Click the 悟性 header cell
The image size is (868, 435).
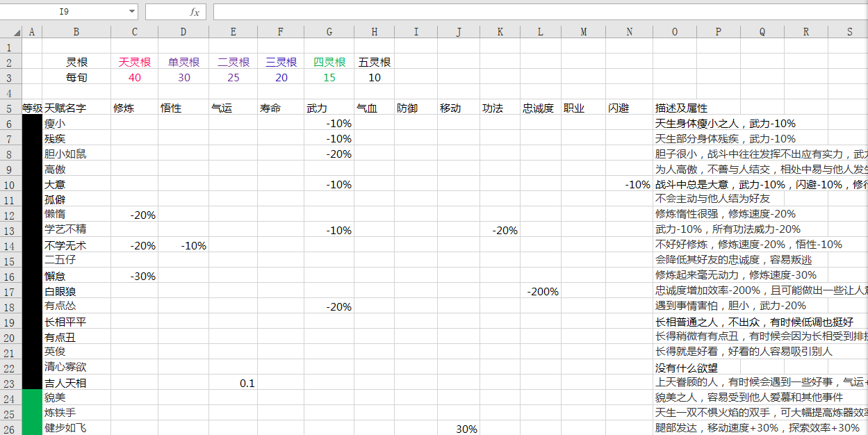183,108
